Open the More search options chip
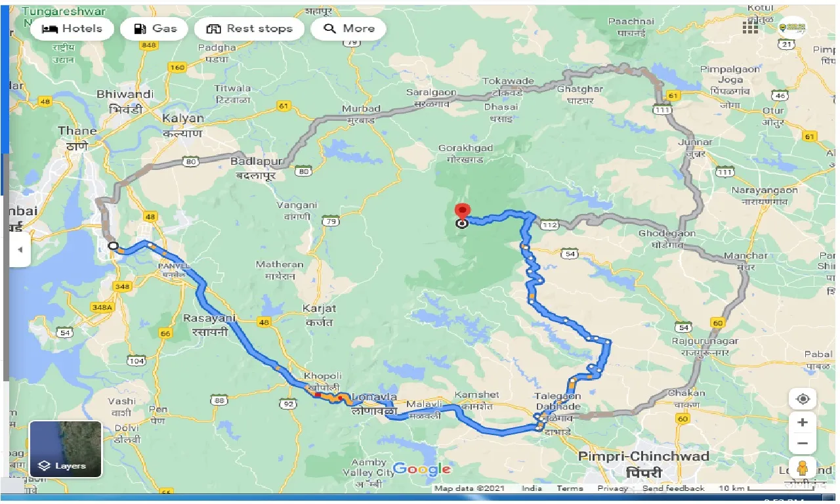This screenshot has height=504, width=840. [348, 29]
